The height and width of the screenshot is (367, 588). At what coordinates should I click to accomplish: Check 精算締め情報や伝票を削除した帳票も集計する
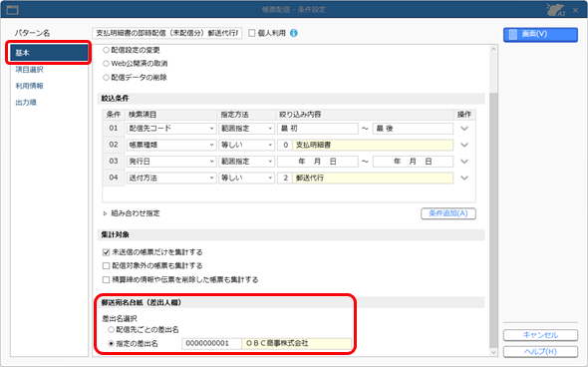coord(106,279)
